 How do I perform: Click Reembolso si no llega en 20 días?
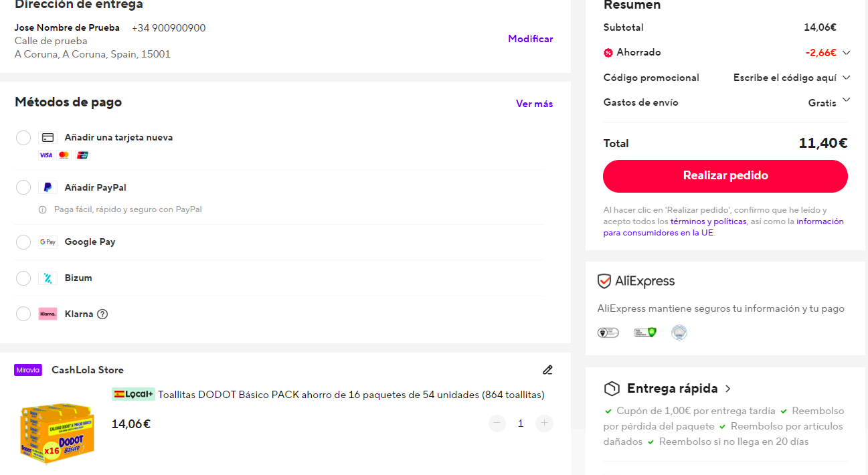[x=733, y=442]
